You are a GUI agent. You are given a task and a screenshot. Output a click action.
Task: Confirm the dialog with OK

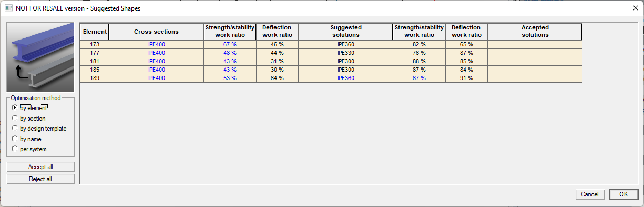(x=623, y=194)
